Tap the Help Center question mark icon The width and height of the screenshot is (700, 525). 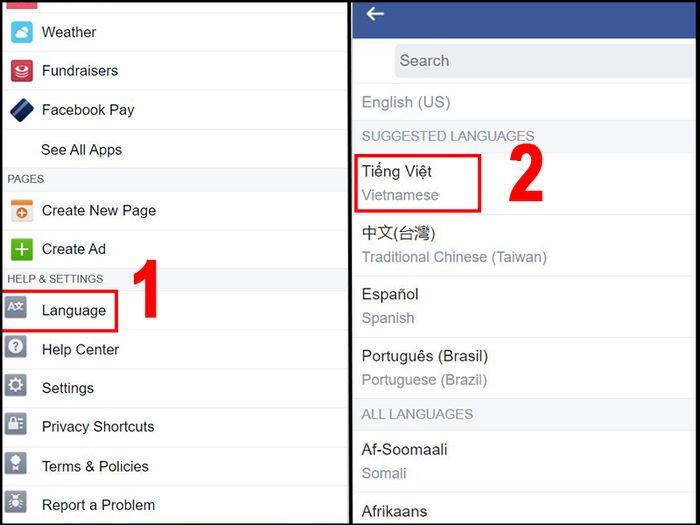(16, 347)
